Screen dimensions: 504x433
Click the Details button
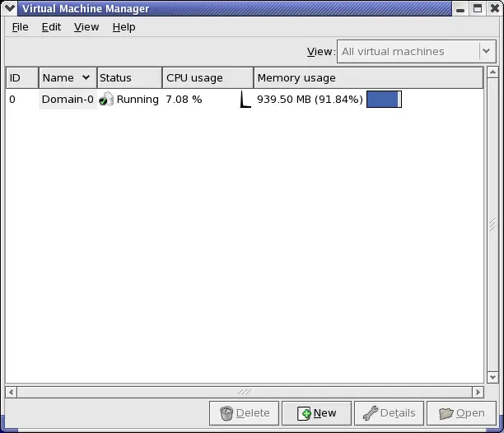389,413
